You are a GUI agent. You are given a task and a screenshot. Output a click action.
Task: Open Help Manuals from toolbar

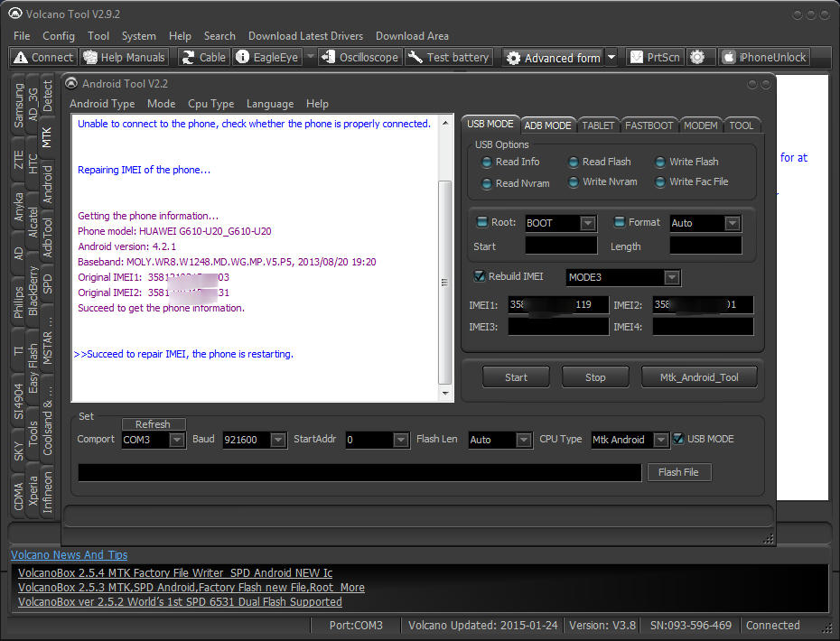[125, 57]
